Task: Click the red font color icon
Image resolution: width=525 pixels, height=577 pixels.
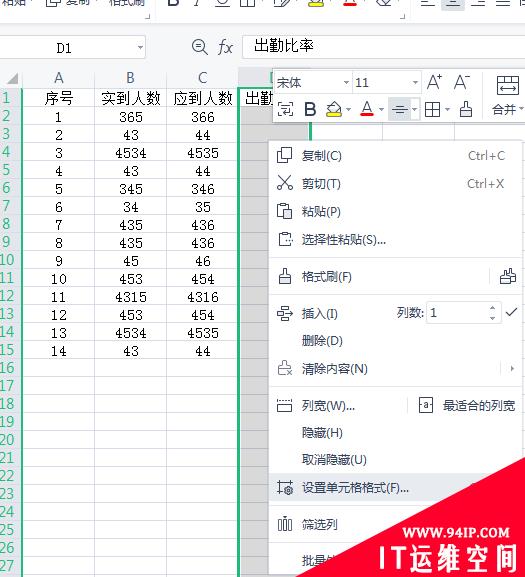Action: click(x=367, y=109)
